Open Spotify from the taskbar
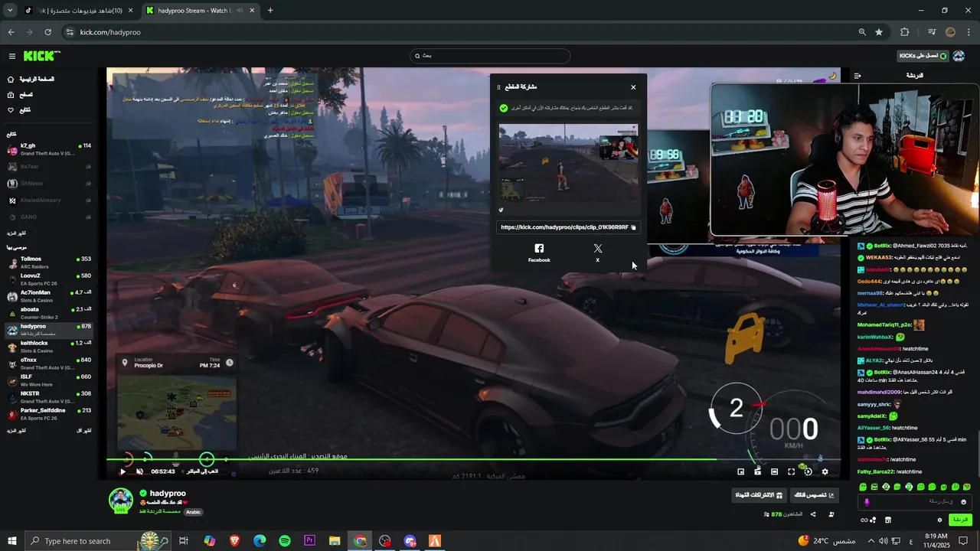This screenshot has height=551, width=980. pos(285,541)
